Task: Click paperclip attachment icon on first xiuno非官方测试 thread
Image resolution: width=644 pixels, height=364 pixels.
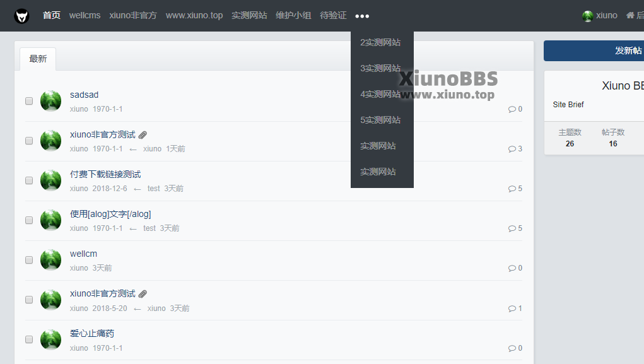Action: pyautogui.click(x=143, y=135)
